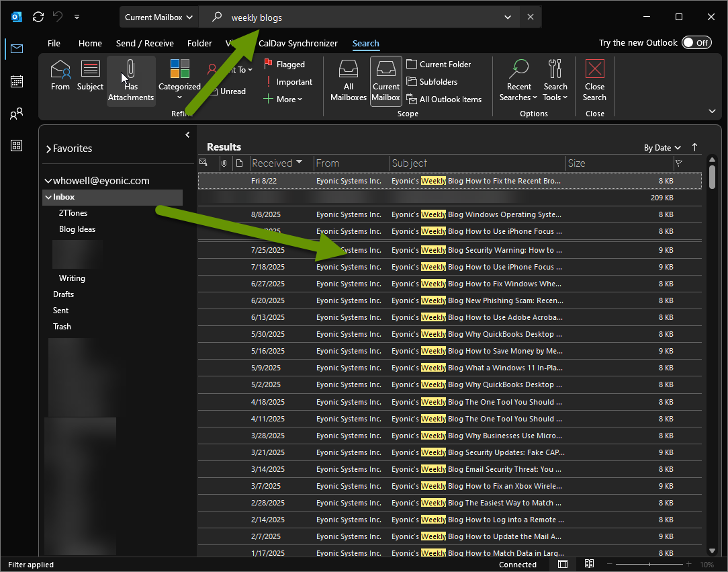Sort by the item type icon column
728x572 pixels.
(240, 163)
